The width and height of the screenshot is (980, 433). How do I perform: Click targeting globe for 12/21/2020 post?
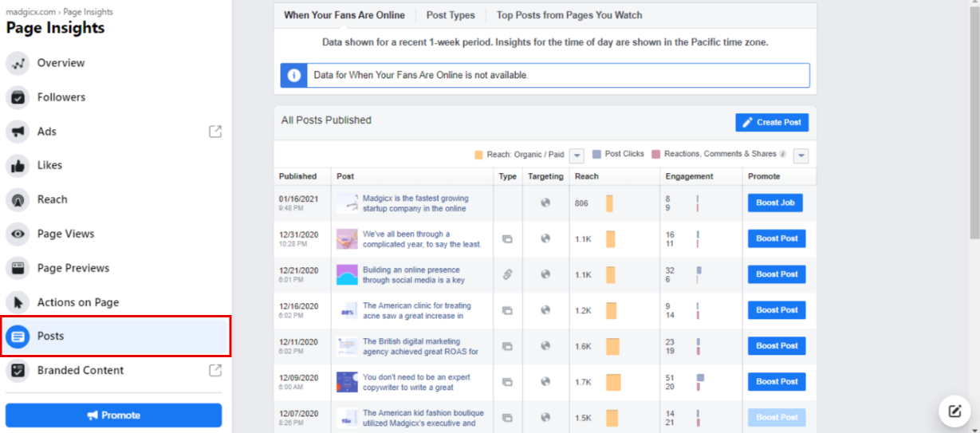pyautogui.click(x=545, y=274)
